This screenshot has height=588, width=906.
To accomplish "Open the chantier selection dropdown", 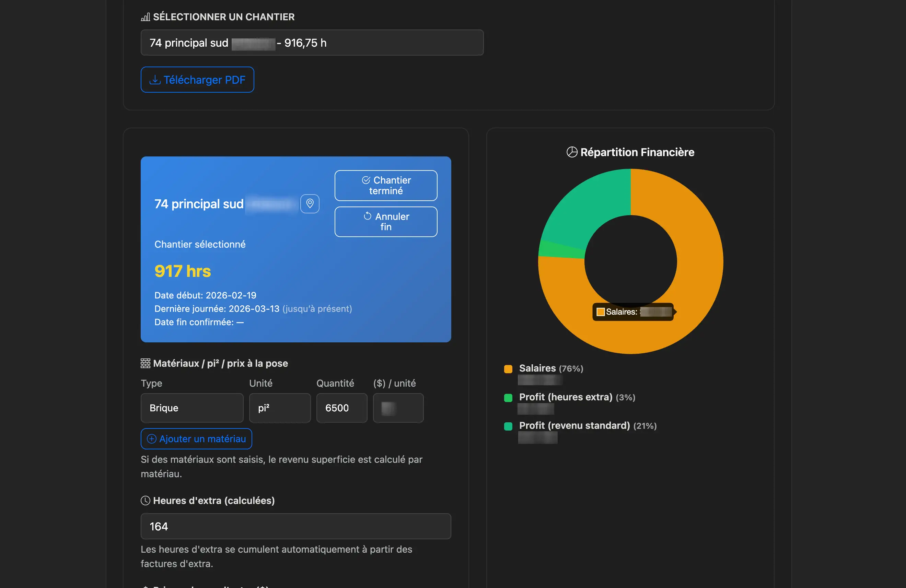I will coord(312,43).
